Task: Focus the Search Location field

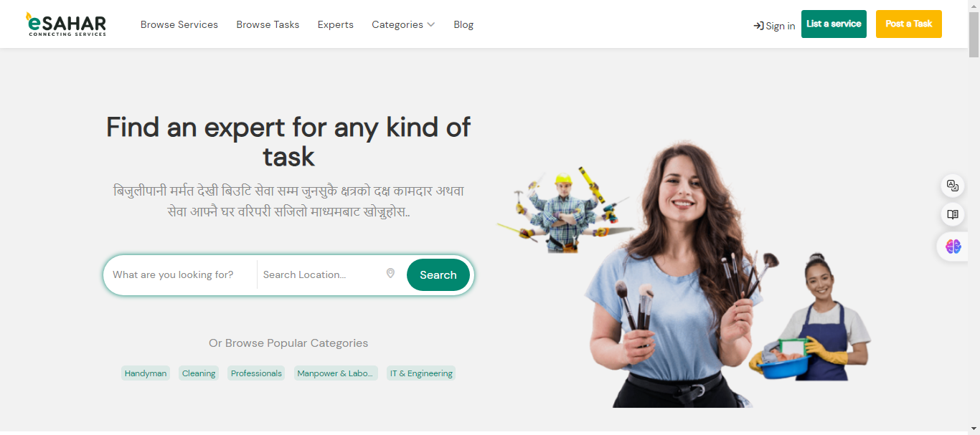Action: click(321, 274)
